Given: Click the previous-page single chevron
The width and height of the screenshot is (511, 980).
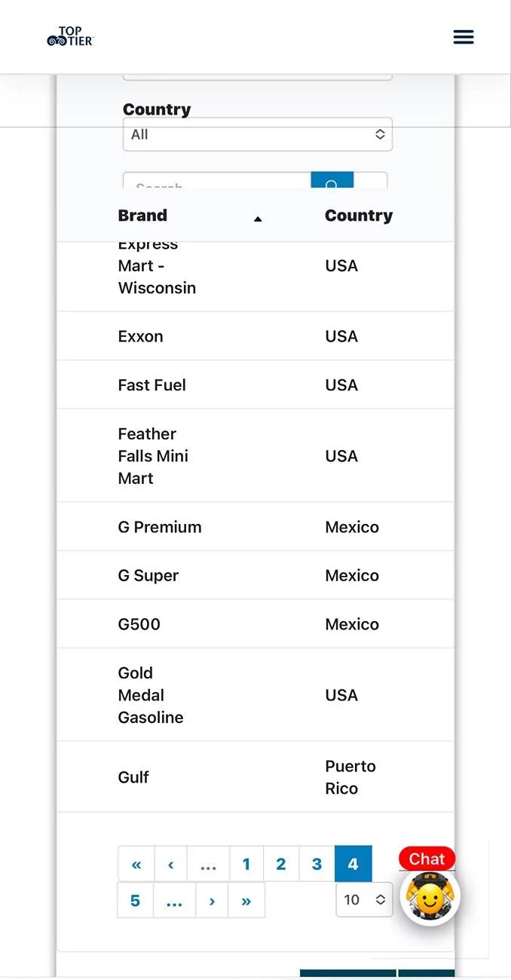Looking at the screenshot, I should coord(170,864).
